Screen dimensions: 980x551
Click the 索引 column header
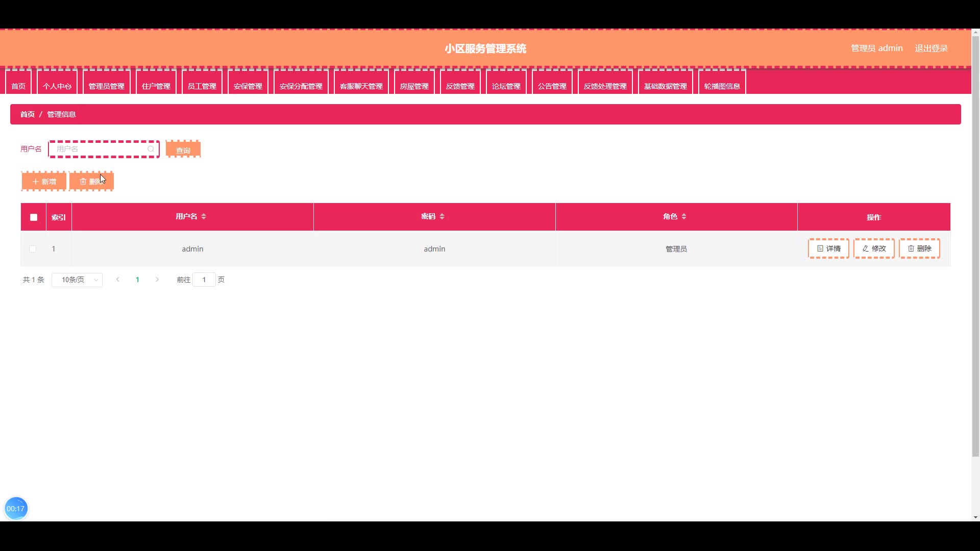[59, 217]
